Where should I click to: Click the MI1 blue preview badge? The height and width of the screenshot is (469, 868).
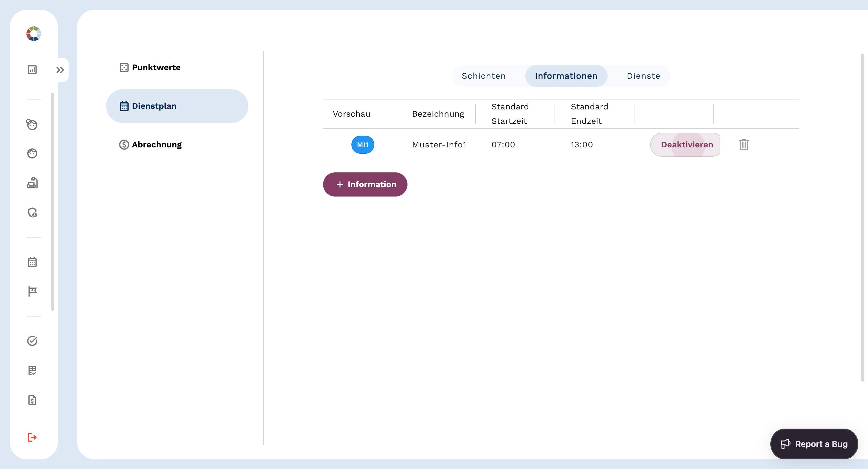pyautogui.click(x=363, y=145)
